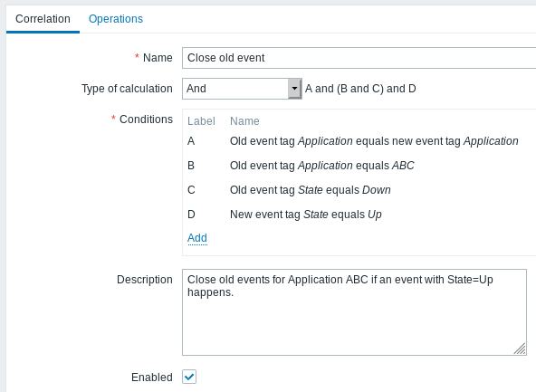536x392 pixels.
Task: Uncheck the Enabled checkbox
Action: coord(189,377)
